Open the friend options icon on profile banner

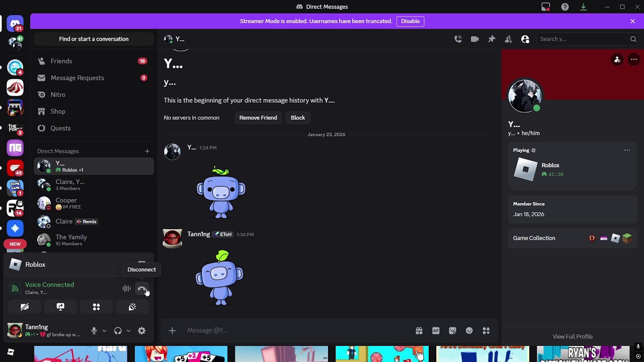tap(617, 59)
